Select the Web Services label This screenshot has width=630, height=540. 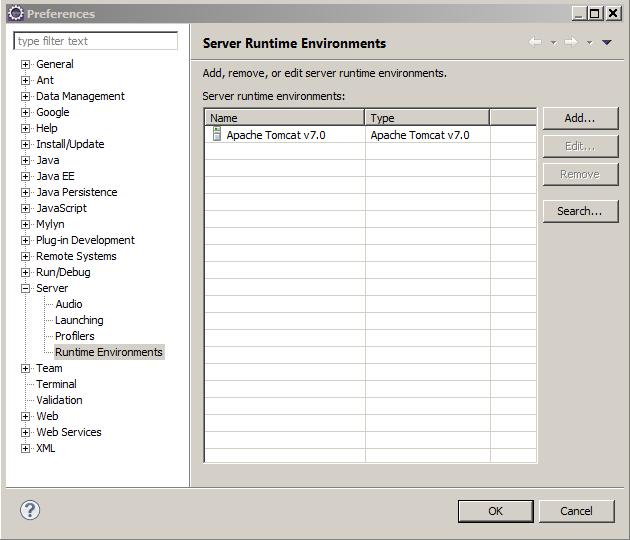pyautogui.click(x=69, y=432)
